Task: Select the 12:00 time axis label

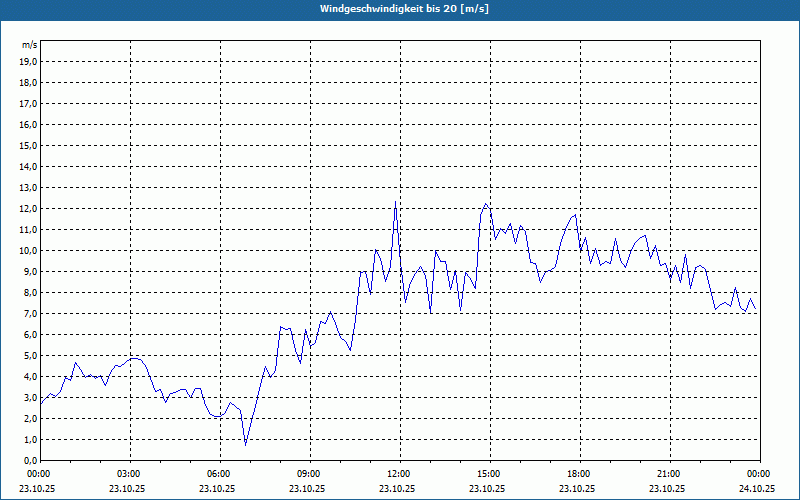Action: coord(398,474)
